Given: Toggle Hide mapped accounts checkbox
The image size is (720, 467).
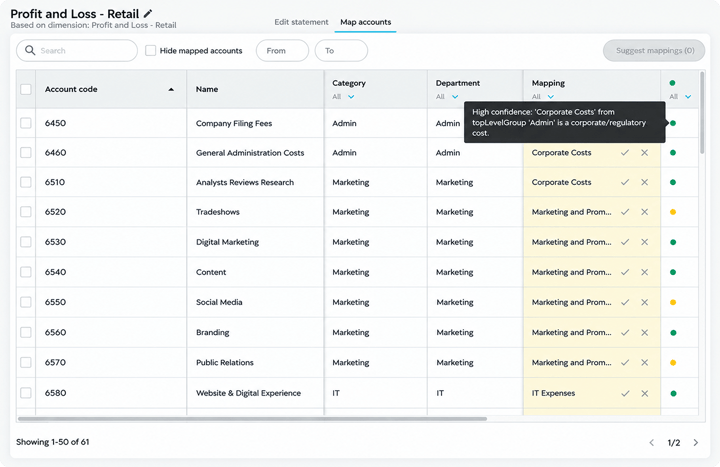Looking at the screenshot, I should pyautogui.click(x=150, y=51).
